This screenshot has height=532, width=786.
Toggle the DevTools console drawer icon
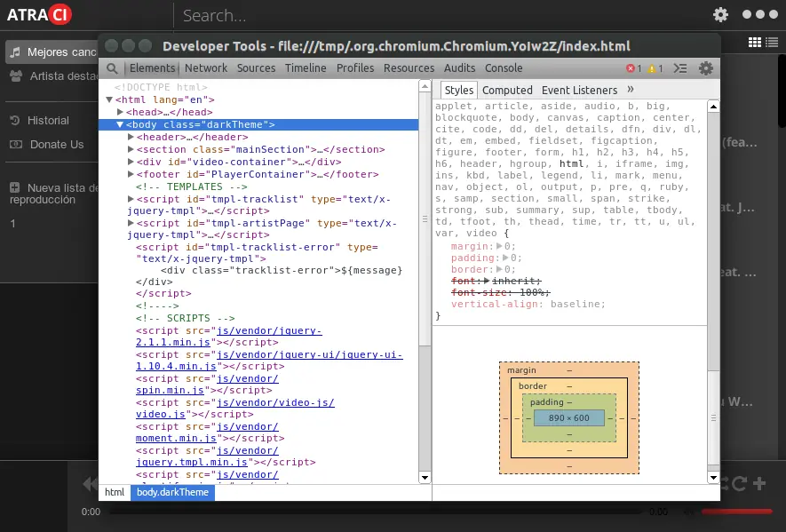coord(679,68)
